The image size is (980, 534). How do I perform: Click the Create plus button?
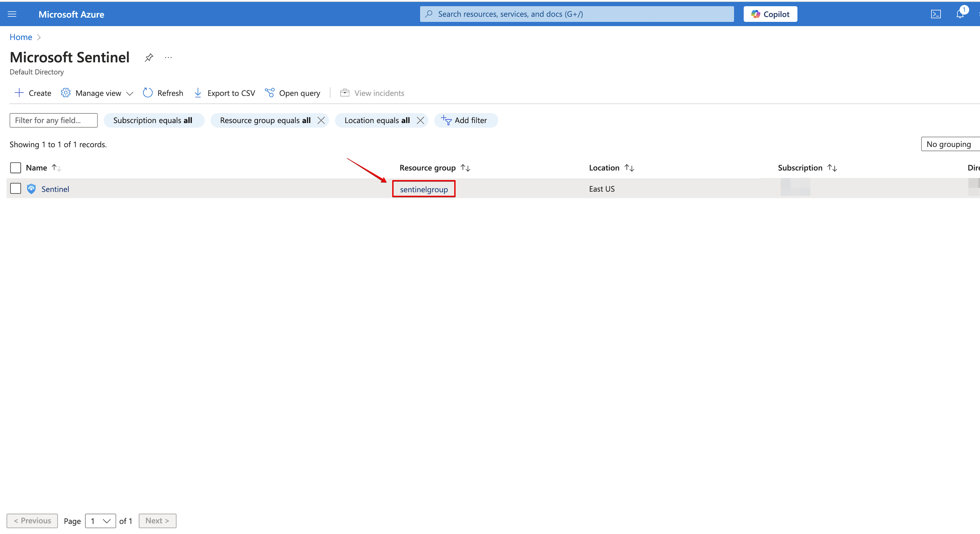tap(33, 93)
